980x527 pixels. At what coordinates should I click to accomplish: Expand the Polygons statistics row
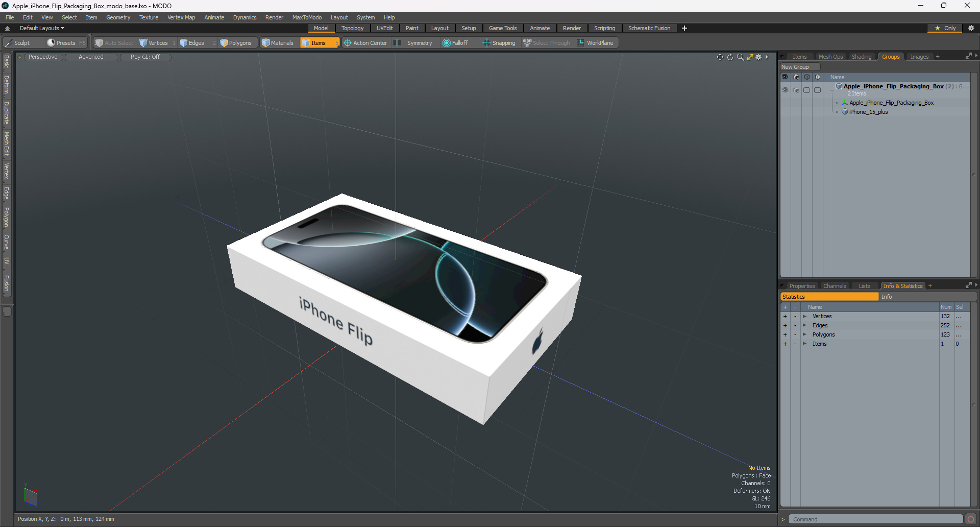pos(804,335)
